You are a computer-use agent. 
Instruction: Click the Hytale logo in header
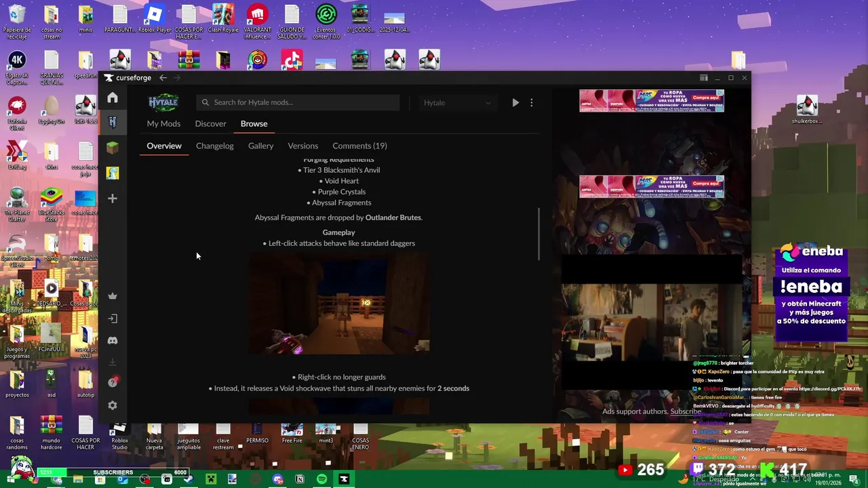coord(163,102)
